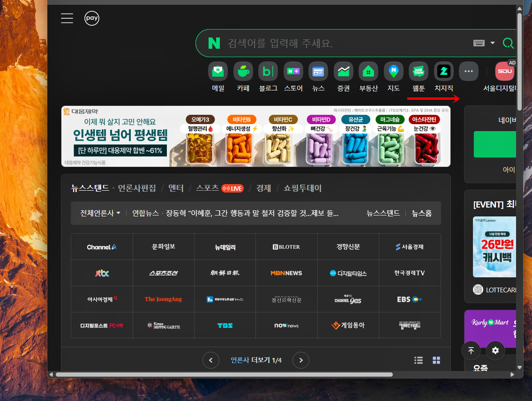Open Korea Shipping Gazette press logo
Viewport: 532px width, 401px height.
coord(164,325)
